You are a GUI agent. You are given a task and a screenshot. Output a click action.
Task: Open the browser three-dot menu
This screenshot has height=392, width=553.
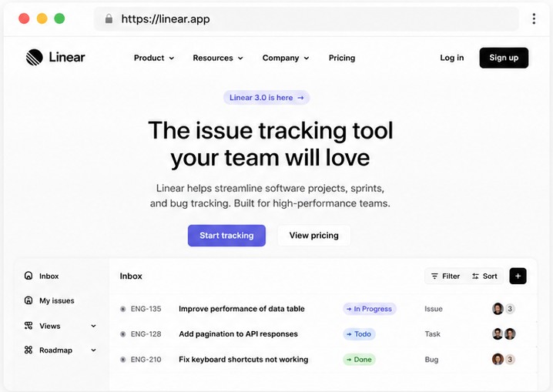point(534,18)
